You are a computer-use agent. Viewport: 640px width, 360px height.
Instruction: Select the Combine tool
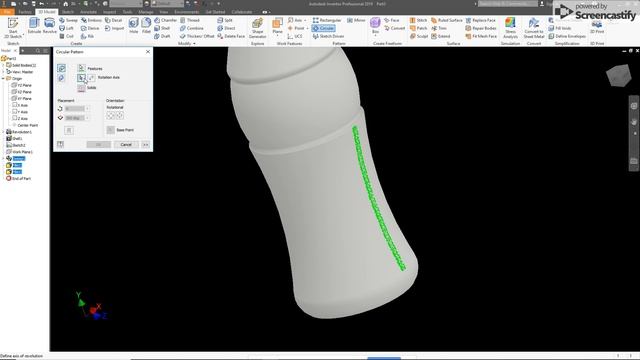(x=192, y=28)
